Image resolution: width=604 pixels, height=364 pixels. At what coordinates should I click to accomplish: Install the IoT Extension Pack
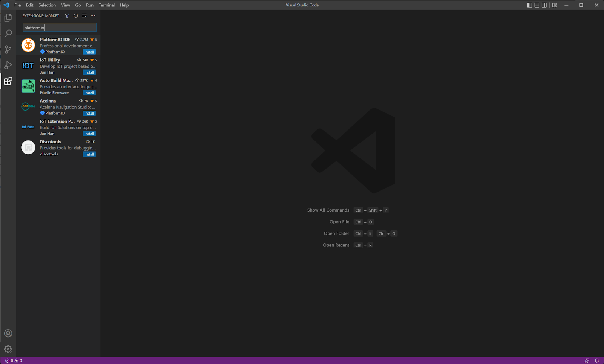89,134
